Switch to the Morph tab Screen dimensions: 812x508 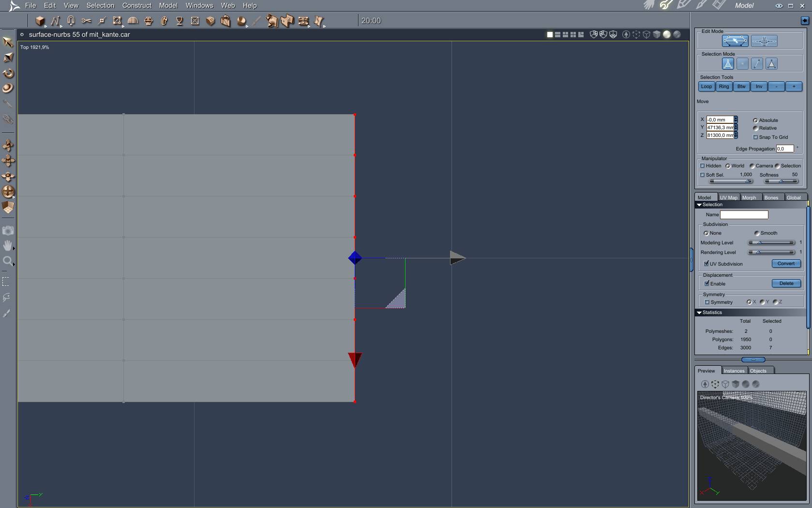(x=749, y=197)
